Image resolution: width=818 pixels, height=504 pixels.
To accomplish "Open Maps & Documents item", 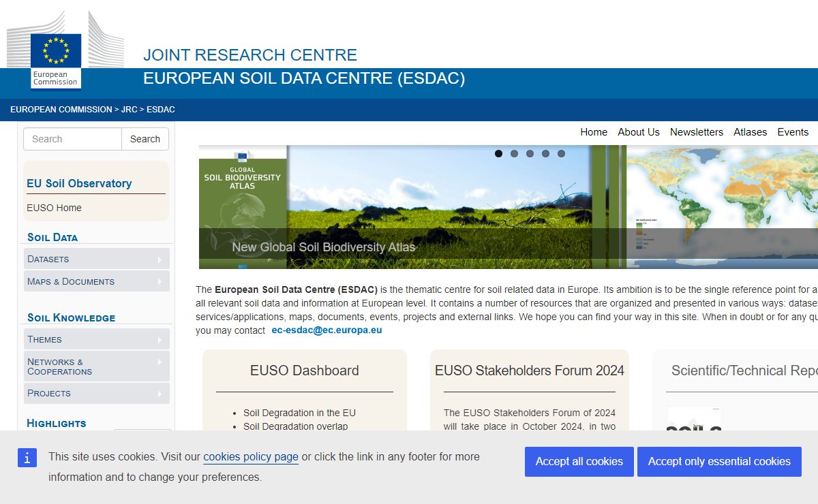I will click(96, 281).
